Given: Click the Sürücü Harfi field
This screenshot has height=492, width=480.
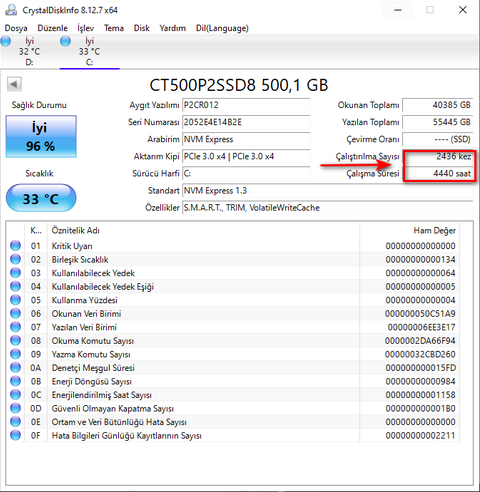Looking at the screenshot, I should 246,173.
